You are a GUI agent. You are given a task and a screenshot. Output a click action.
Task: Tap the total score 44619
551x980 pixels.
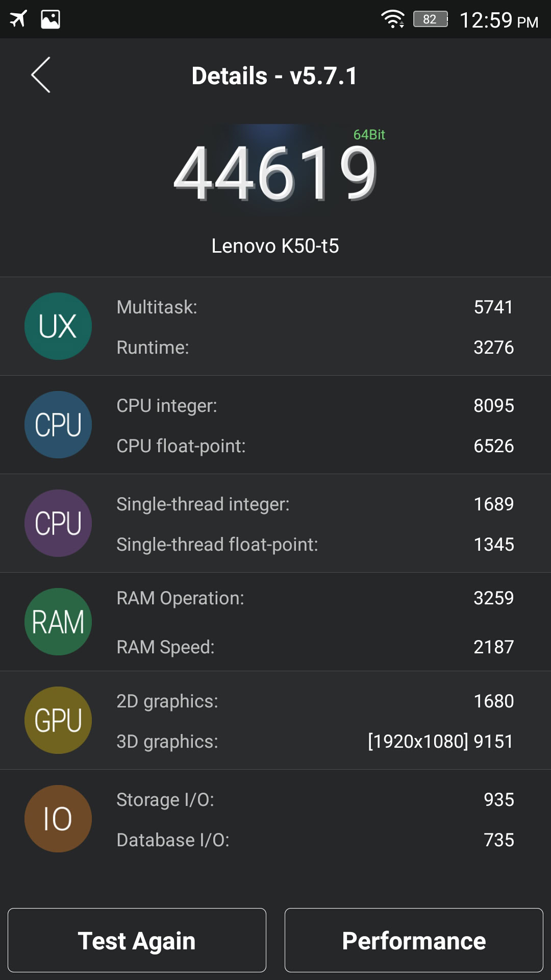point(275,173)
